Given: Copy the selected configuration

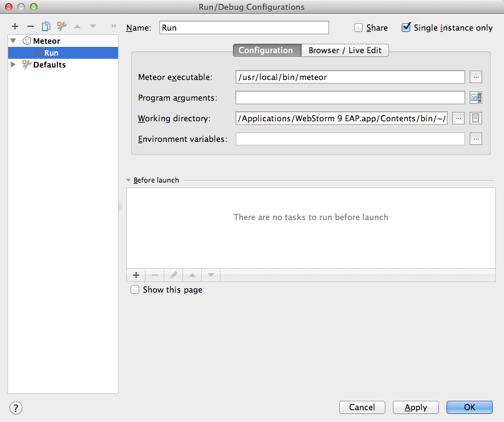Looking at the screenshot, I should click(x=45, y=26).
